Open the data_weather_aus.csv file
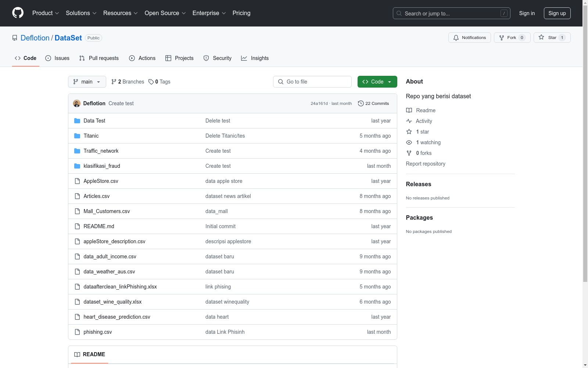The image size is (588, 368). pyautogui.click(x=109, y=272)
